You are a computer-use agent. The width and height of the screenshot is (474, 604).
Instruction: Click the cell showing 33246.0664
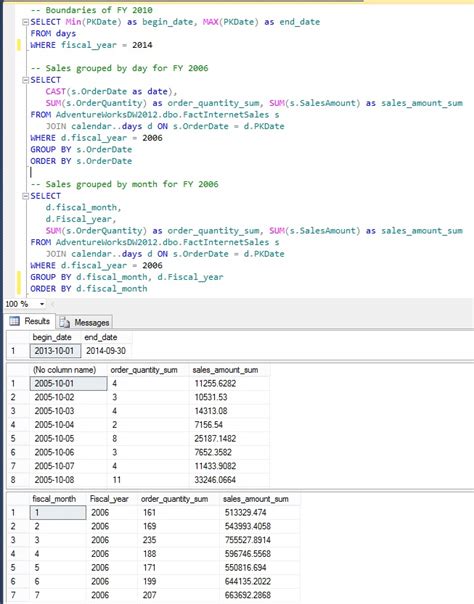[x=215, y=480]
